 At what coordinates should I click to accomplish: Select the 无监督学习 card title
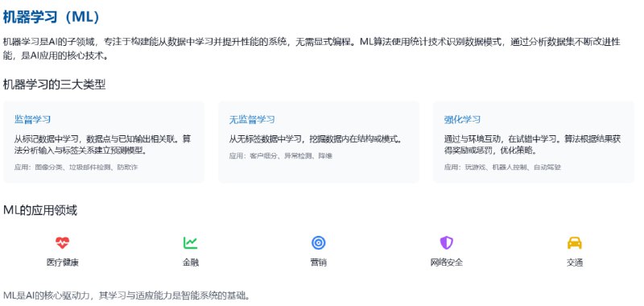(x=252, y=119)
